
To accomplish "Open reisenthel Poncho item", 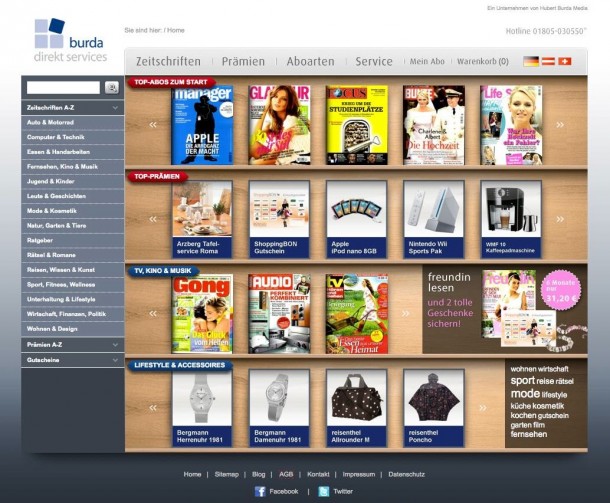I will pos(434,408).
